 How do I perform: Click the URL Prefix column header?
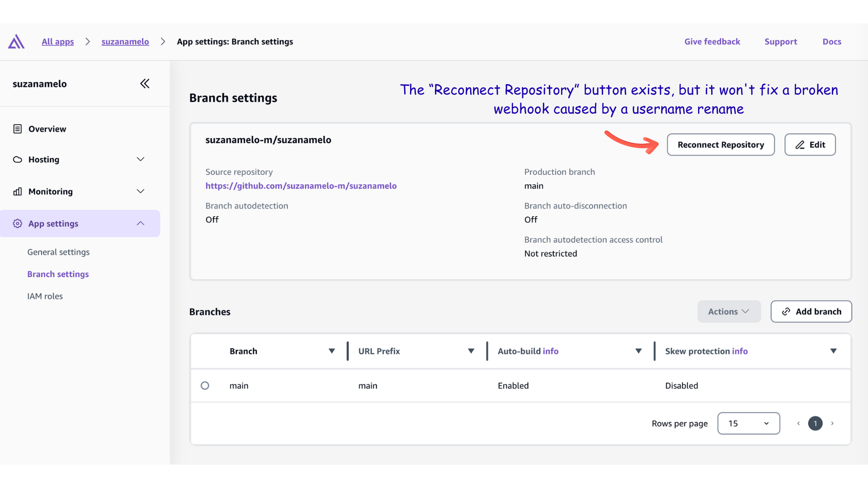coord(379,352)
